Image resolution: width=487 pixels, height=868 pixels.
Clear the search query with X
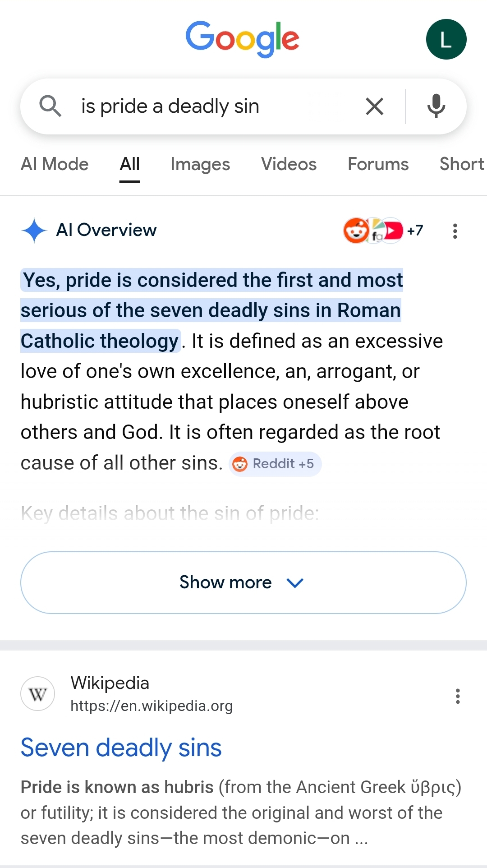pos(374,106)
